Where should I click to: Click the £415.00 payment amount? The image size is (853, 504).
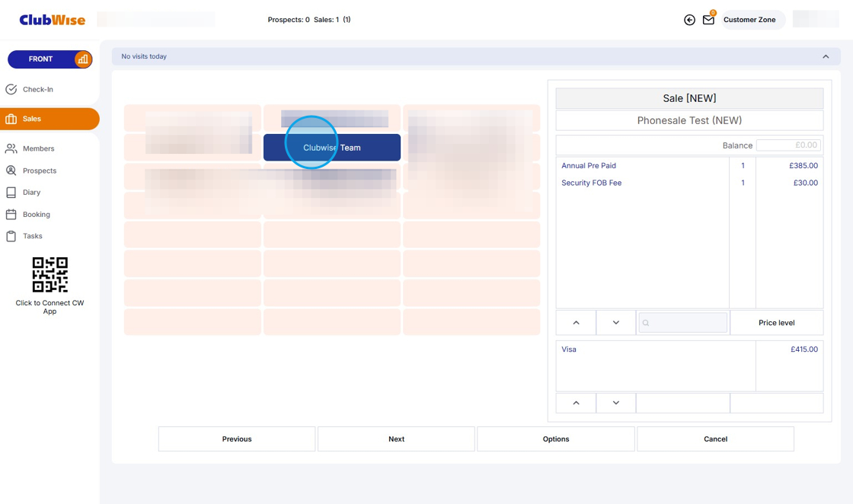point(804,349)
